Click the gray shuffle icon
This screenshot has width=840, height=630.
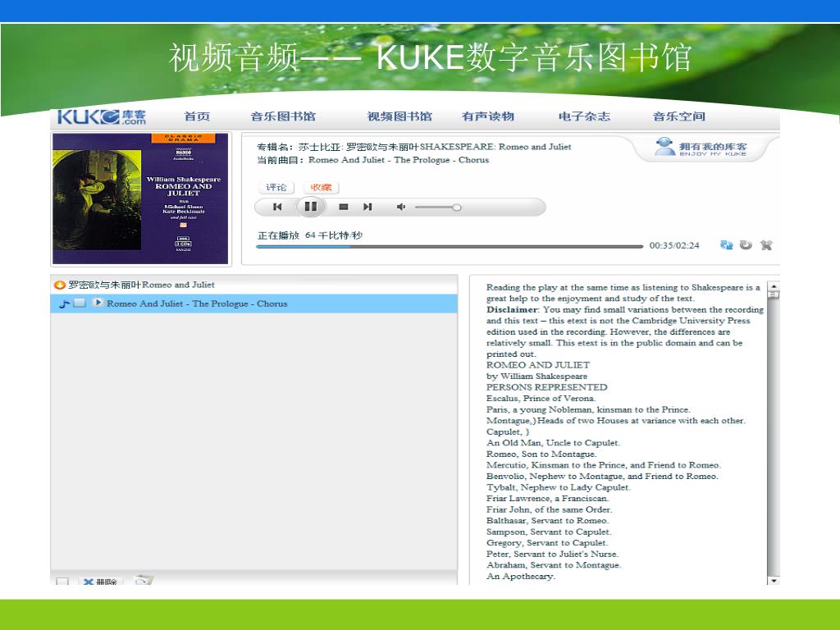pyautogui.click(x=766, y=244)
